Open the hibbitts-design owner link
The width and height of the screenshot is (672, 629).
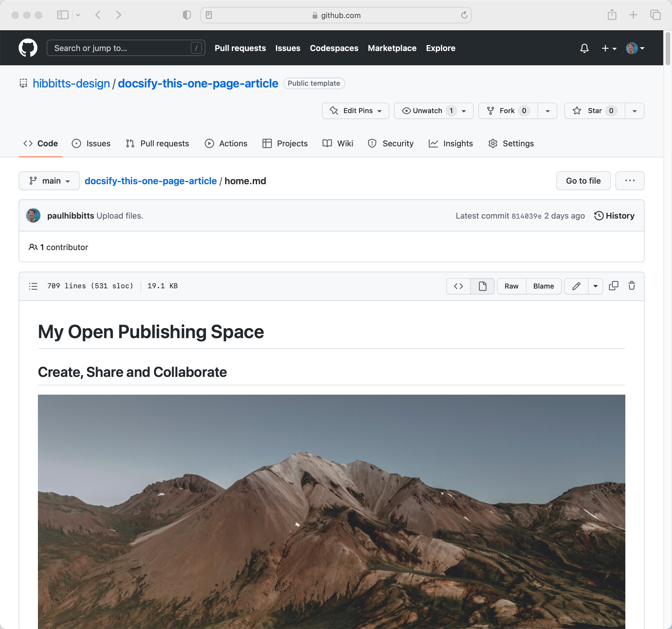coord(71,83)
